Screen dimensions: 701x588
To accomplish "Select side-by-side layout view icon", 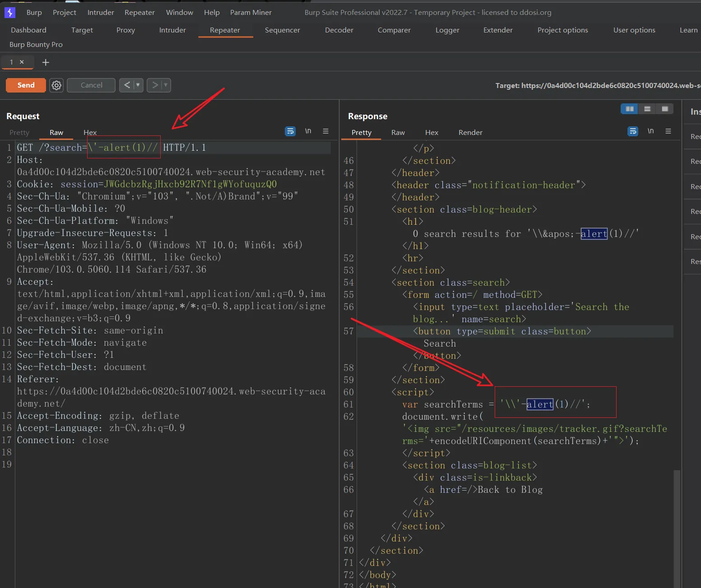I will click(x=630, y=109).
